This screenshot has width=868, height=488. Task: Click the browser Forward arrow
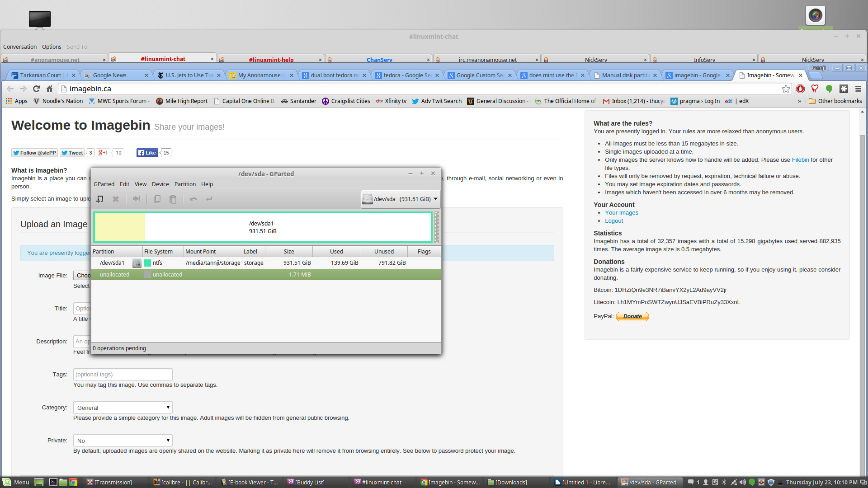[x=23, y=89]
